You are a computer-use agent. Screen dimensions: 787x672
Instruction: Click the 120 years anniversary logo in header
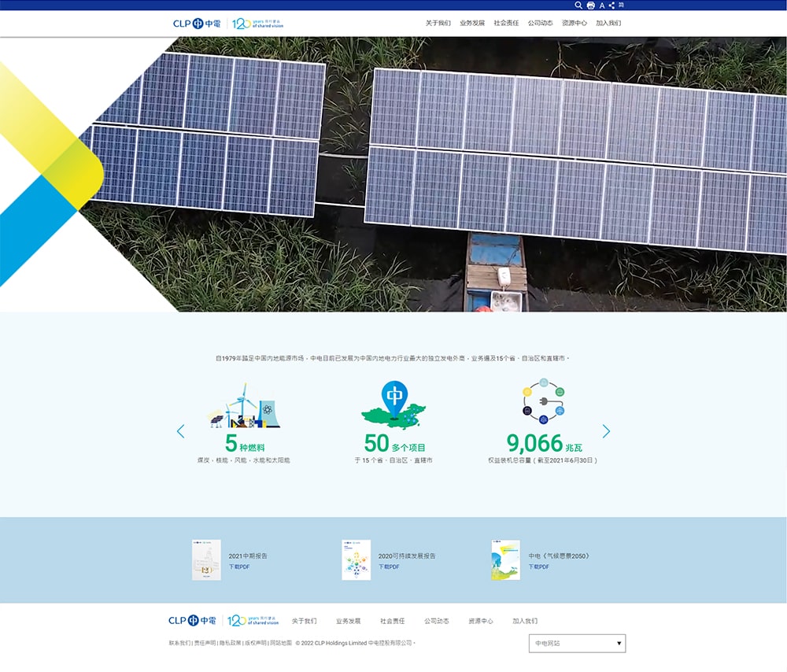[x=257, y=24]
